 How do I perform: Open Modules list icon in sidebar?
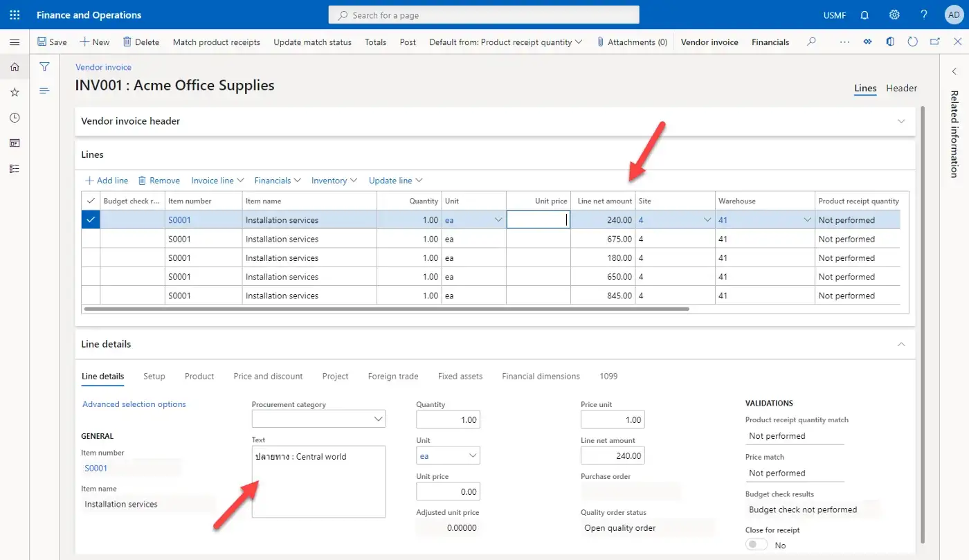coord(15,168)
